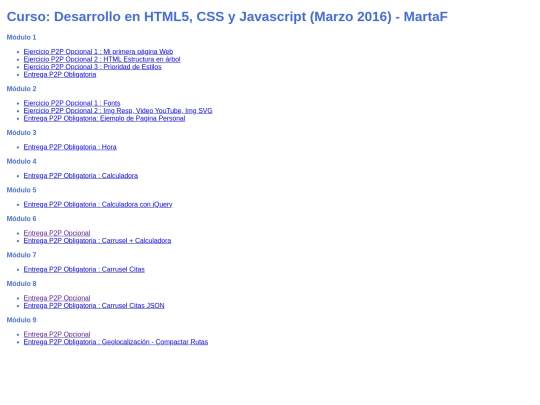Click the Módulo 7 heading
Viewport: 540px width, 405px height.
click(21, 255)
